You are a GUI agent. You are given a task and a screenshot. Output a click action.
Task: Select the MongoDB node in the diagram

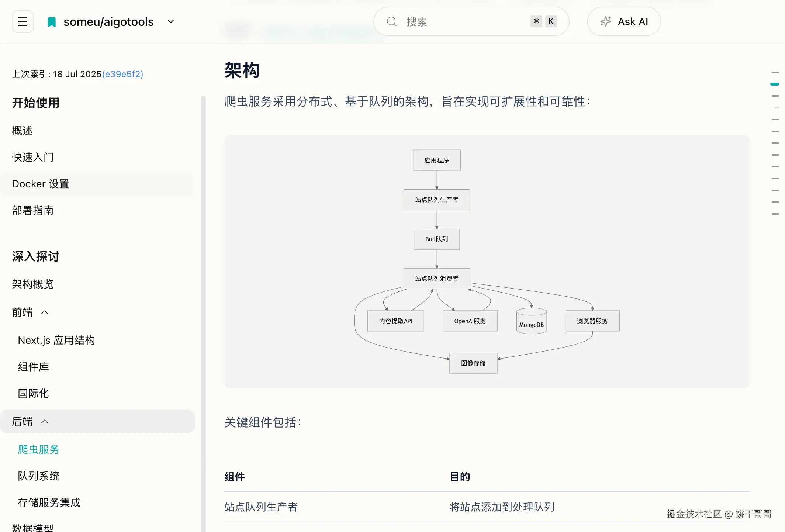531,322
